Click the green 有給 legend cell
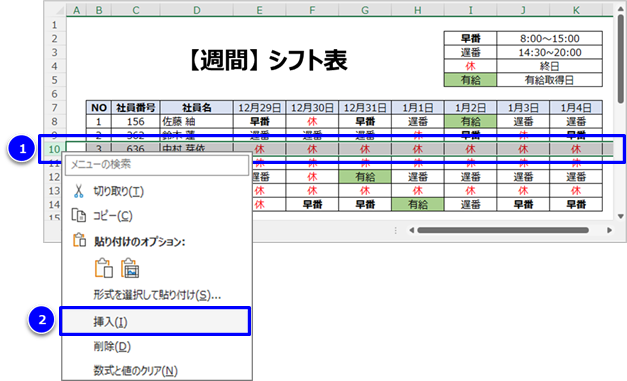 pyautogui.click(x=470, y=80)
